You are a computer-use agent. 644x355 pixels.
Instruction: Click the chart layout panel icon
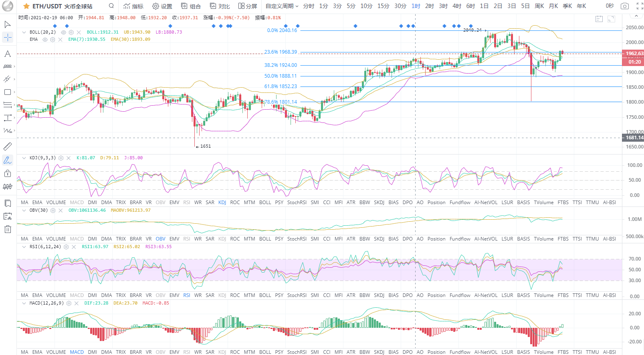coord(599,19)
